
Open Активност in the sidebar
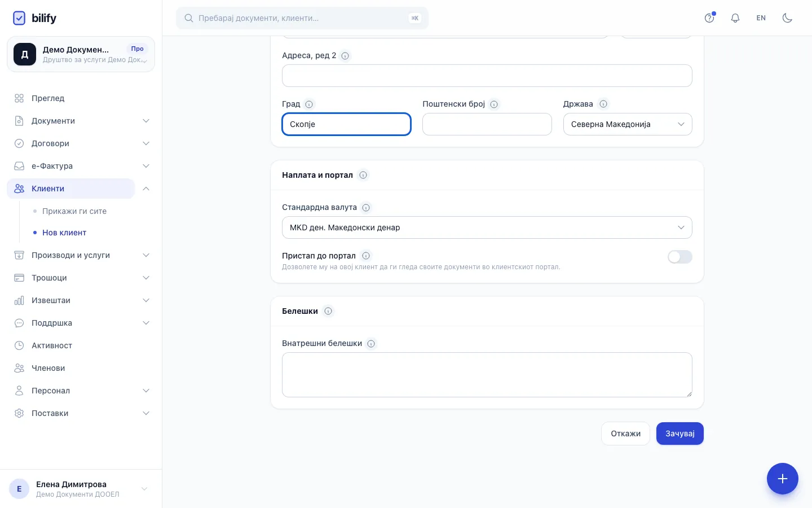(52, 345)
